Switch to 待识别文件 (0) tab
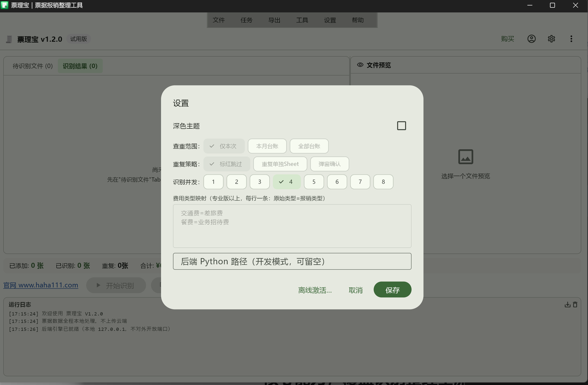The width and height of the screenshot is (588, 385). (x=33, y=66)
